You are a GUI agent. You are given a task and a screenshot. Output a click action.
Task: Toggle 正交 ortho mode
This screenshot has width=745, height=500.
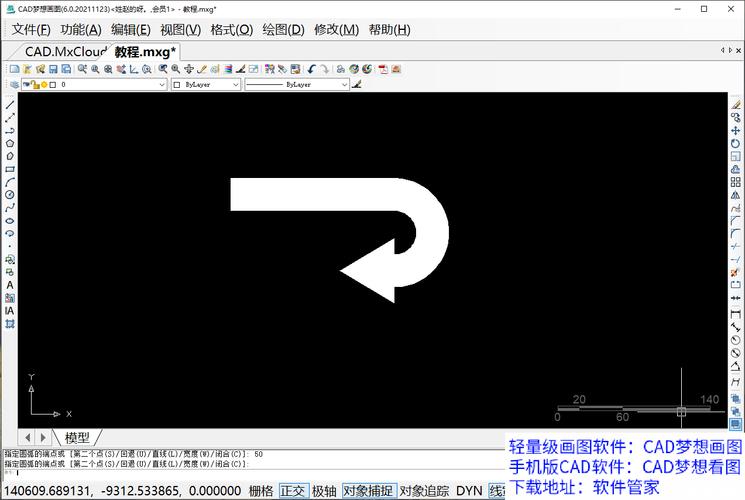pos(293,491)
